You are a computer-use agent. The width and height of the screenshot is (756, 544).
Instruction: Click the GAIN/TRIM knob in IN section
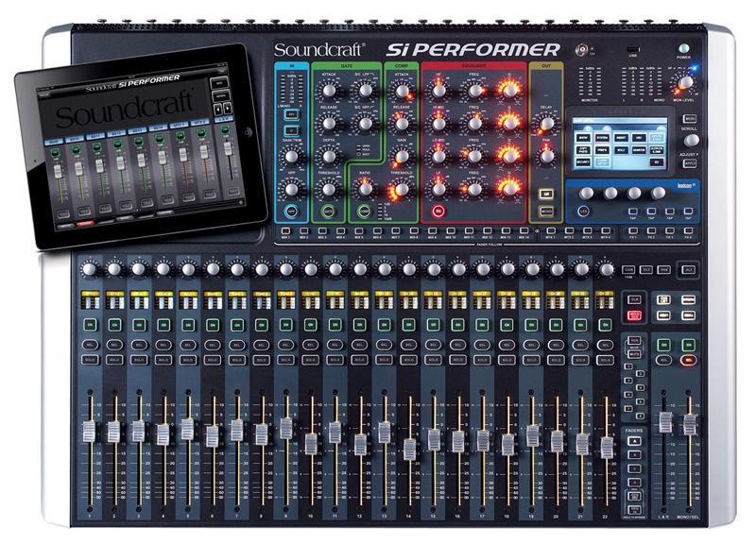click(291, 157)
